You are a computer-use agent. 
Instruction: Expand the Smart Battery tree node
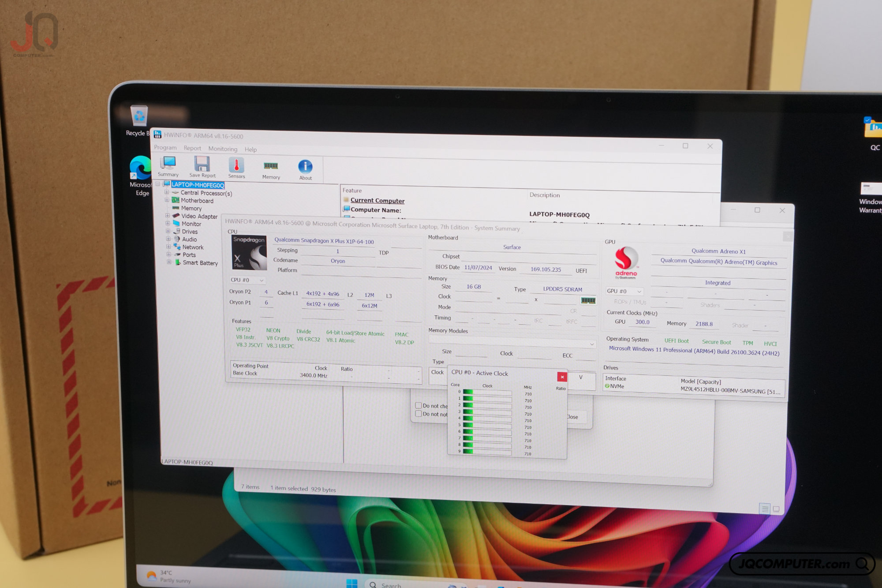click(169, 262)
